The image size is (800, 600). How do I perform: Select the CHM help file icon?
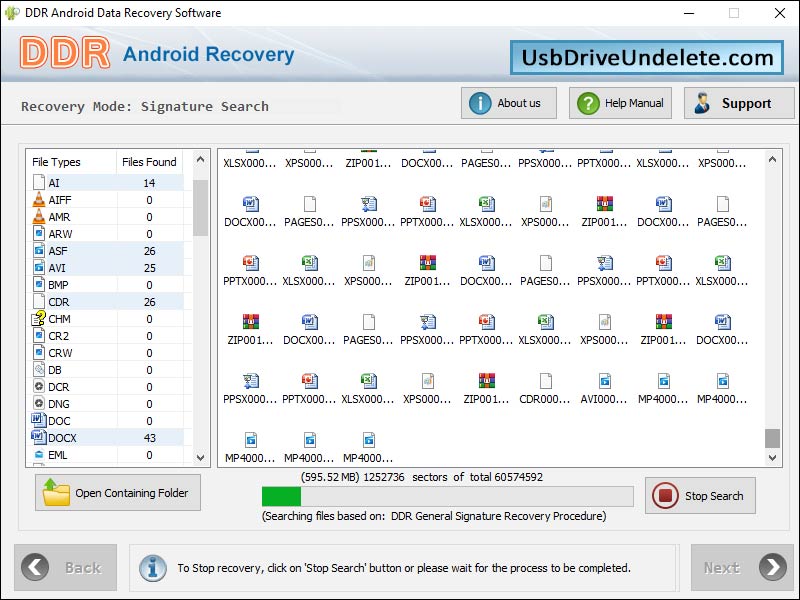[x=39, y=318]
